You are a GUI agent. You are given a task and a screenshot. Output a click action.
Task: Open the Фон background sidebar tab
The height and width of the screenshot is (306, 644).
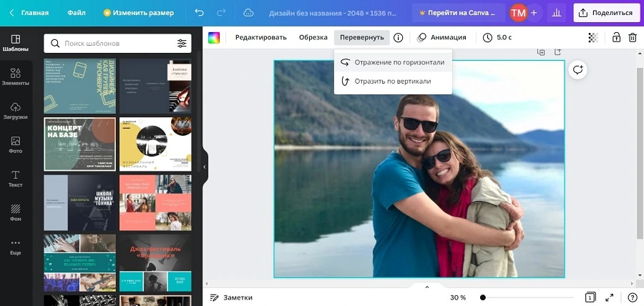(15, 213)
